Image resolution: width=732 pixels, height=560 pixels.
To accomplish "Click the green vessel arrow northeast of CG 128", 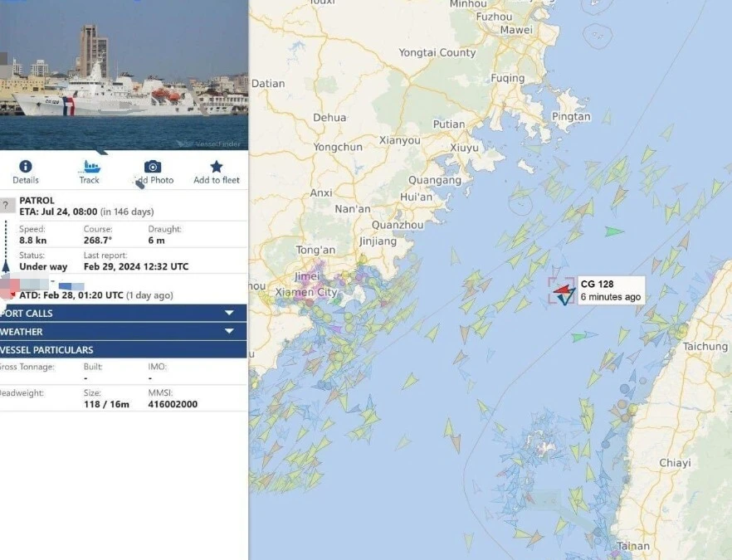I will click(x=614, y=231).
